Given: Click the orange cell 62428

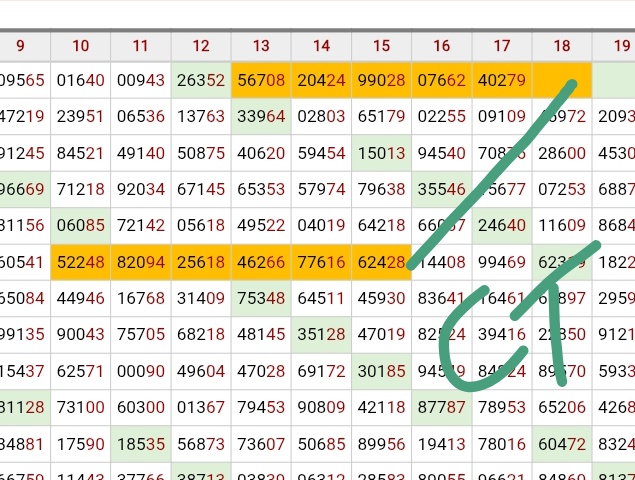Looking at the screenshot, I should 381,262.
